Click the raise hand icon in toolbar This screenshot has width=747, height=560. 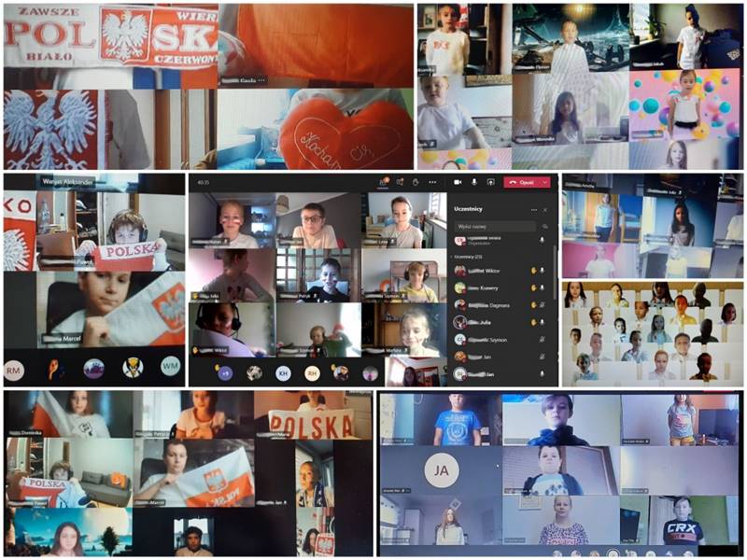tap(416, 182)
